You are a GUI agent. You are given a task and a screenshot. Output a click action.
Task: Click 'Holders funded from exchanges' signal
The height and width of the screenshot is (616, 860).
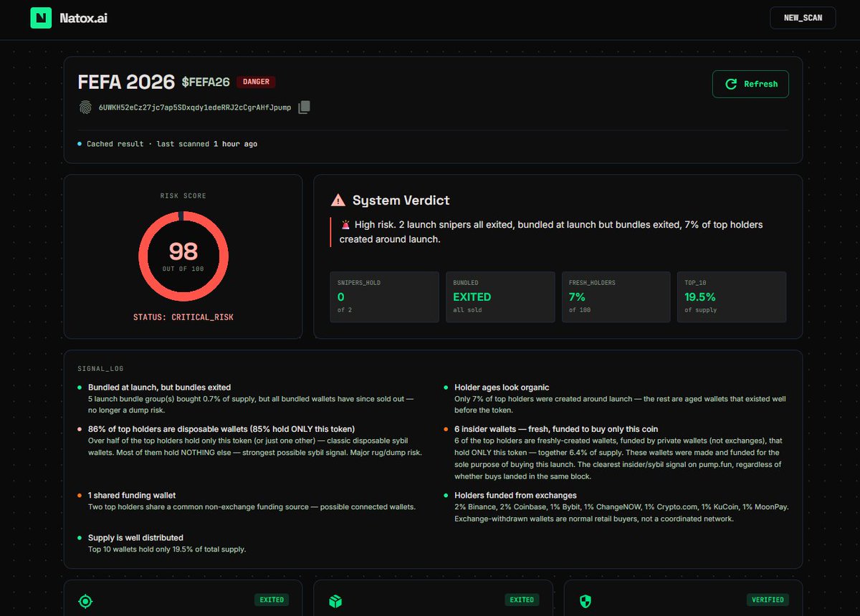(x=515, y=496)
